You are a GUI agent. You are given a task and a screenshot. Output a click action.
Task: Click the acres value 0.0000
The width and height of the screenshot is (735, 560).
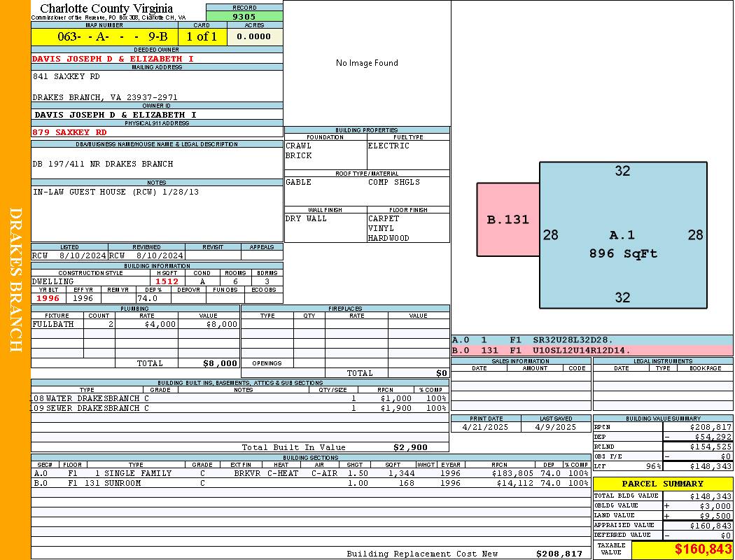[254, 36]
